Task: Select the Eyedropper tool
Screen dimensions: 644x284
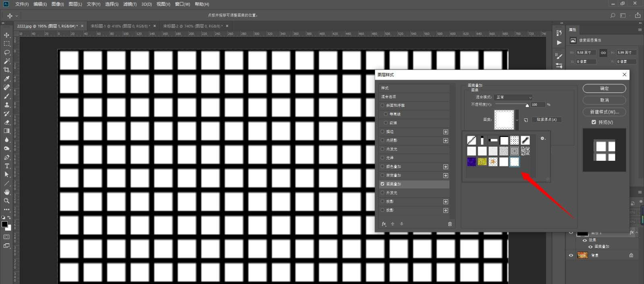Action: [6, 79]
